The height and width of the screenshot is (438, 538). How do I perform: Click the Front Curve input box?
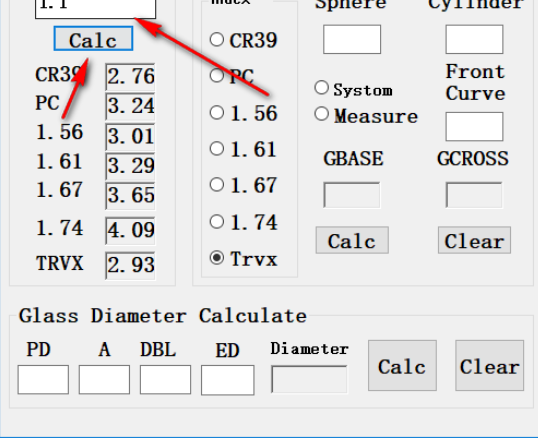coord(474,126)
